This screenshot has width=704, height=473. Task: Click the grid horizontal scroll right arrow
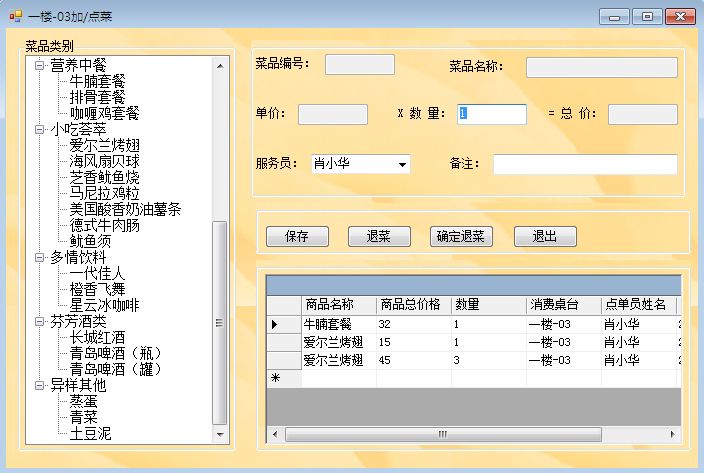pyautogui.click(x=673, y=434)
